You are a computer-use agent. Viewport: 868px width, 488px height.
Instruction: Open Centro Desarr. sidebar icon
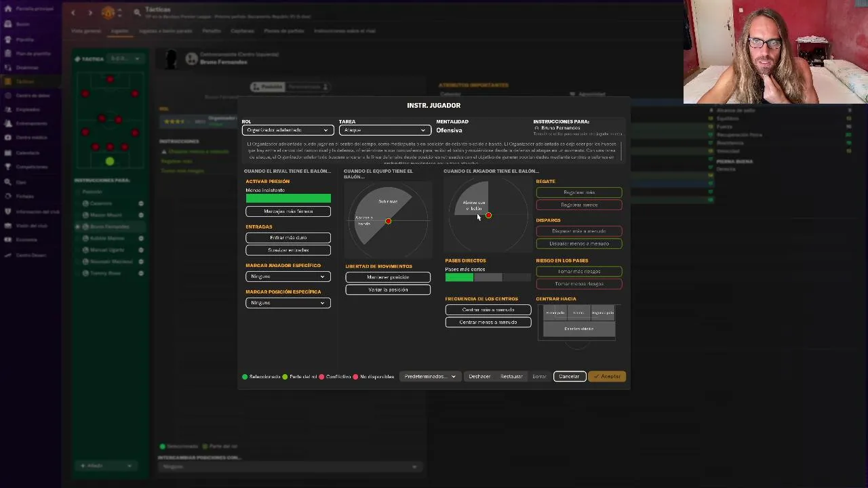coord(7,255)
